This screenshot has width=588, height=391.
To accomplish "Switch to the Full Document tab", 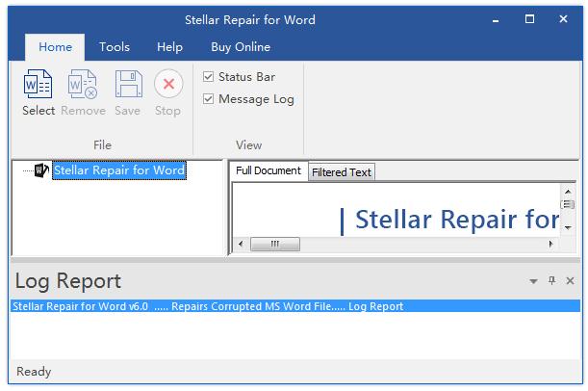I will tap(268, 170).
